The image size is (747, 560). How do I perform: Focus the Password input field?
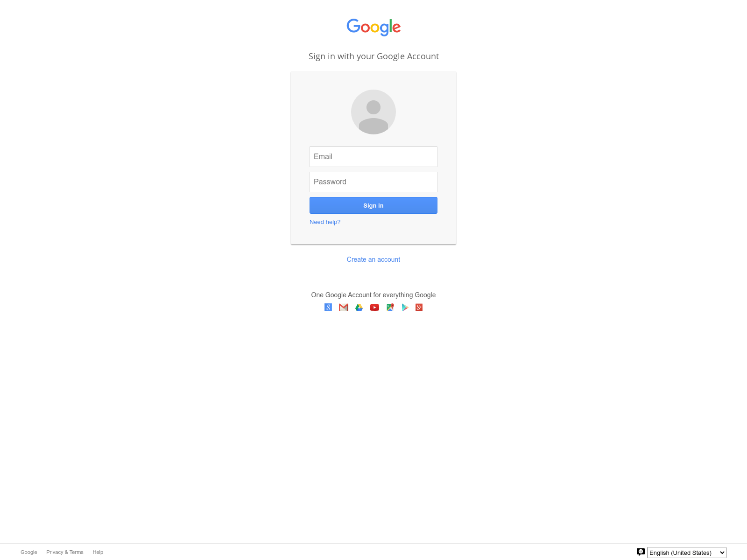(x=373, y=182)
